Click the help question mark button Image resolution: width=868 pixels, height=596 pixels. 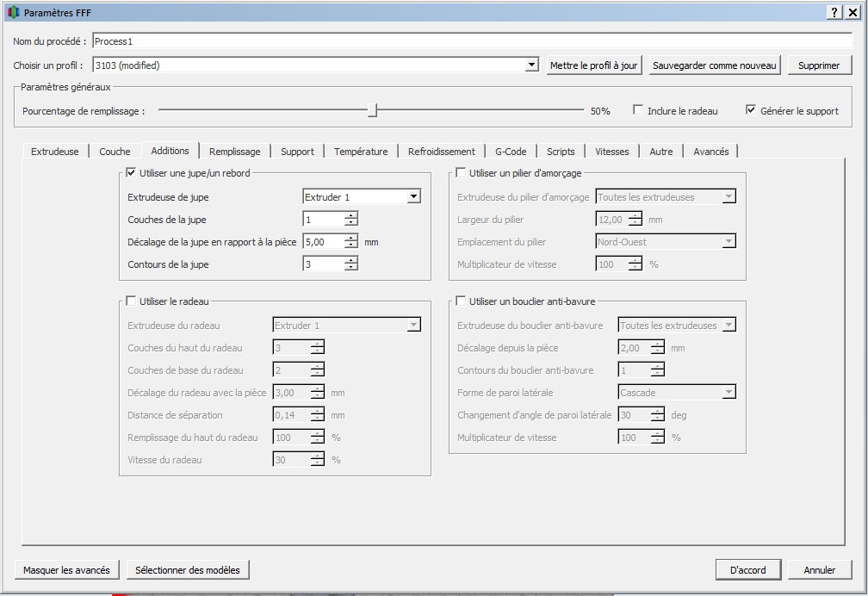click(835, 13)
